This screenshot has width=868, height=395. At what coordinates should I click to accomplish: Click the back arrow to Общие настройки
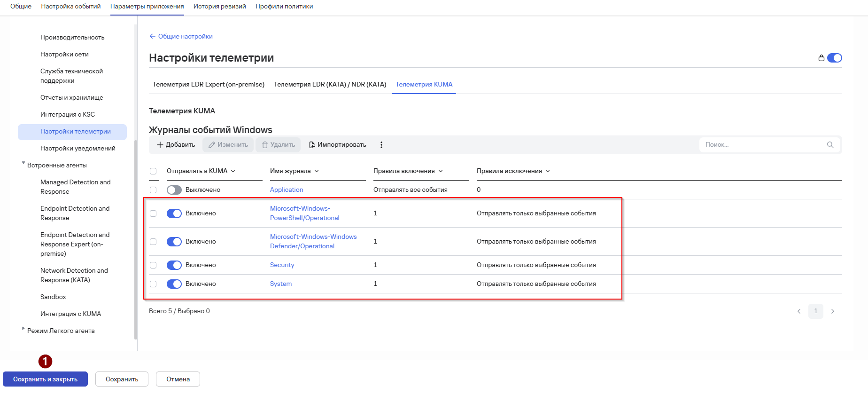[152, 36]
